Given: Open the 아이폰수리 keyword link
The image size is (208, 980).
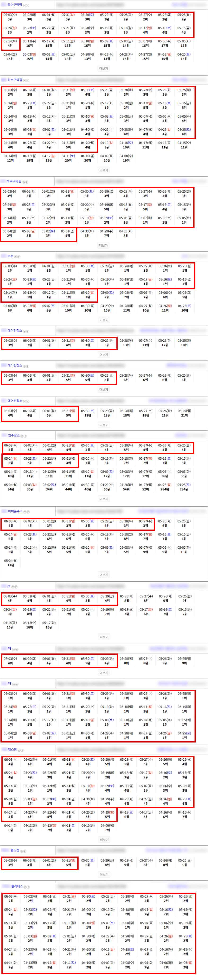Looking at the screenshot, I should (15, 512).
